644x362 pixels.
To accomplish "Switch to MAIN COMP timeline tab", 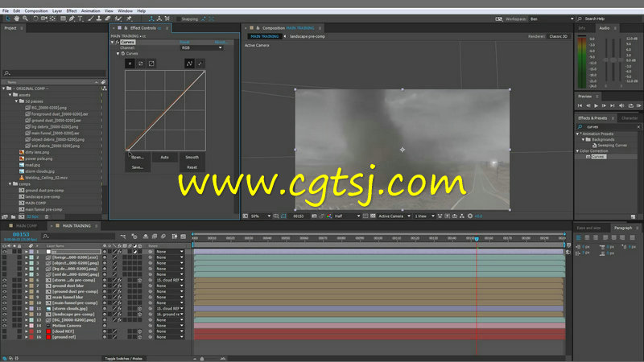I will pos(26,226).
